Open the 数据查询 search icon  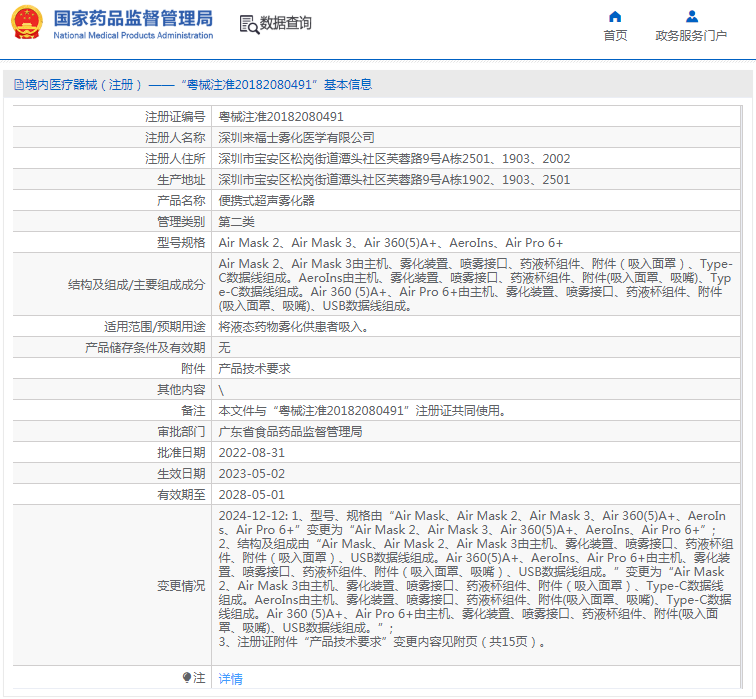249,24
